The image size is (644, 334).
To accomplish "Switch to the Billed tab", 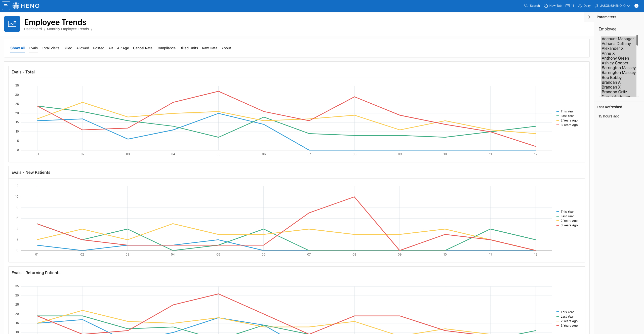I will 68,48.
